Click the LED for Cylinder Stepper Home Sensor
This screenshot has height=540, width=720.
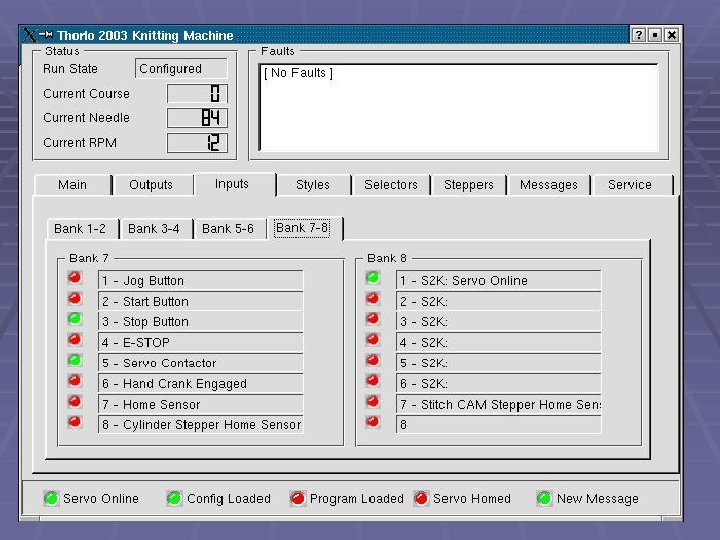pos(75,422)
